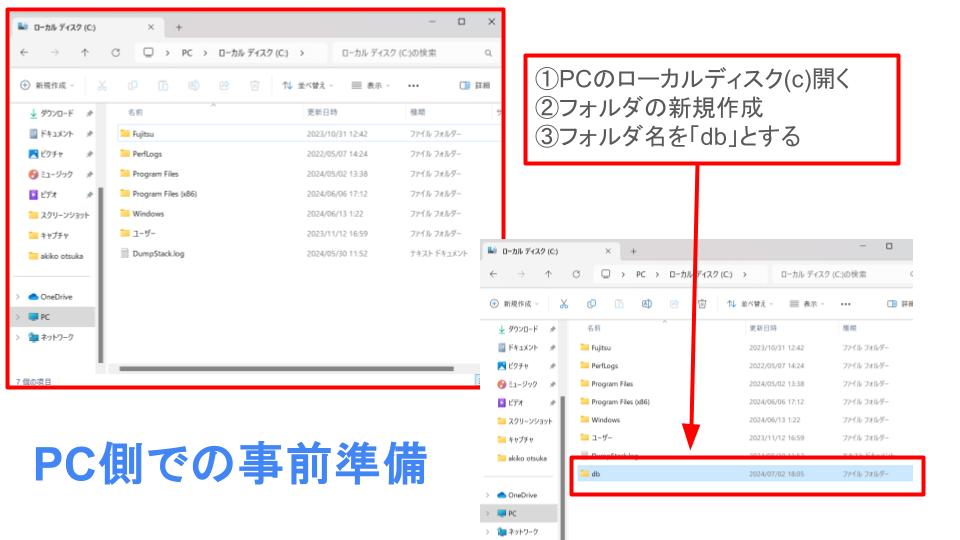Open the three-dots more menu in back window
Viewport: 960px width, 540px height.
click(413, 86)
